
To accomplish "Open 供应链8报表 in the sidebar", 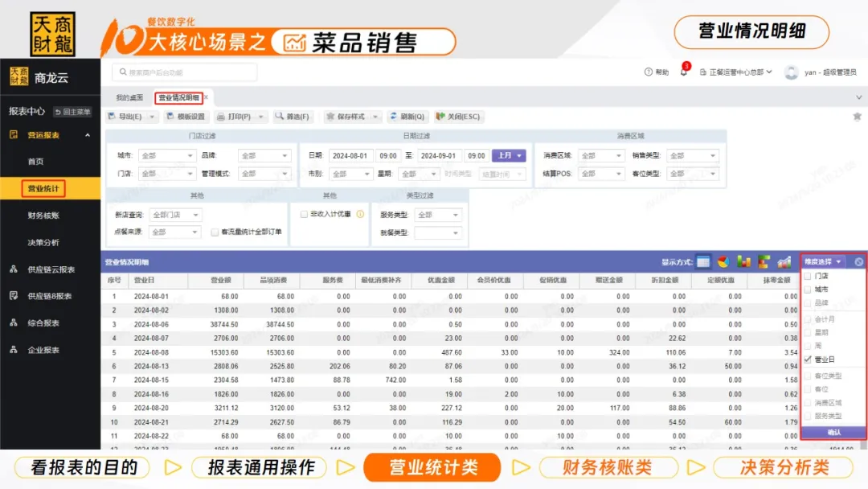I will point(49,296).
